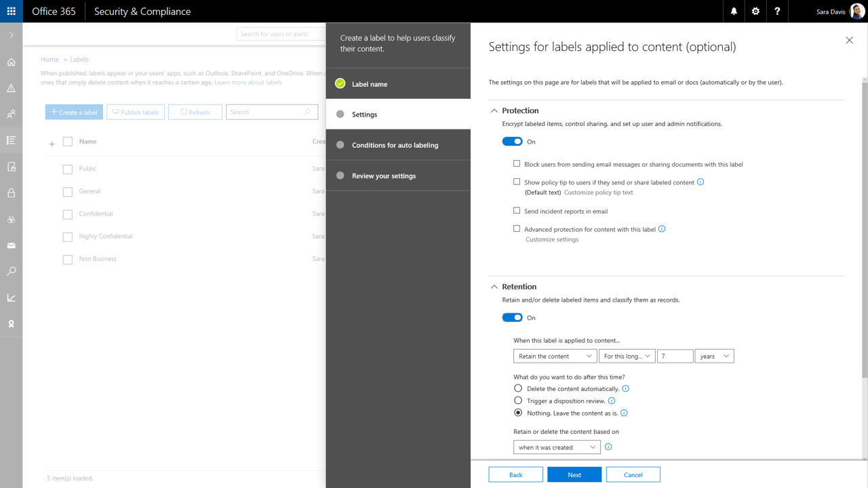Viewport: 868px width, 488px height.
Task: Turn off the Protection toggle
Action: (512, 142)
